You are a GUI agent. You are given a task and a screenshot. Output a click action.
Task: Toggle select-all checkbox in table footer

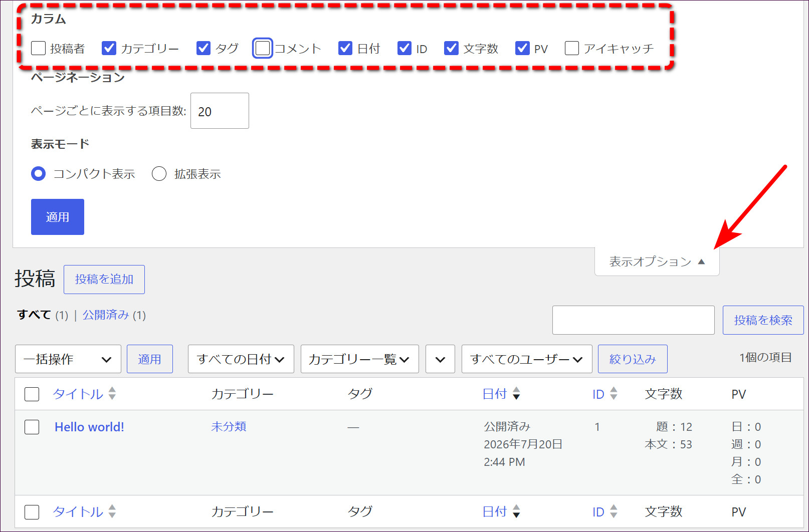click(32, 512)
